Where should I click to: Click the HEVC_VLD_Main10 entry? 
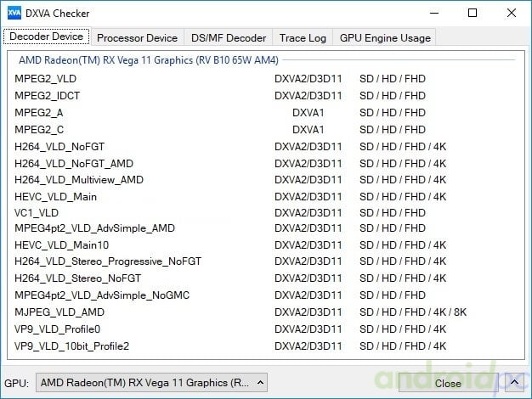point(62,245)
